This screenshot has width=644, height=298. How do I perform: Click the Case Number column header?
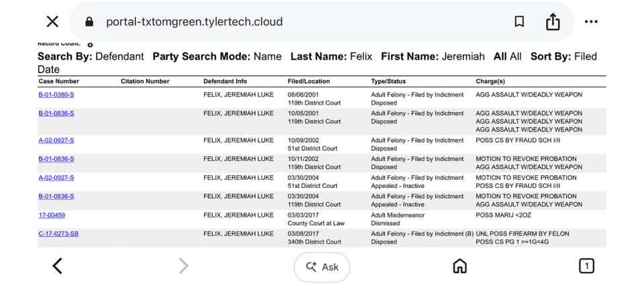tap(59, 81)
